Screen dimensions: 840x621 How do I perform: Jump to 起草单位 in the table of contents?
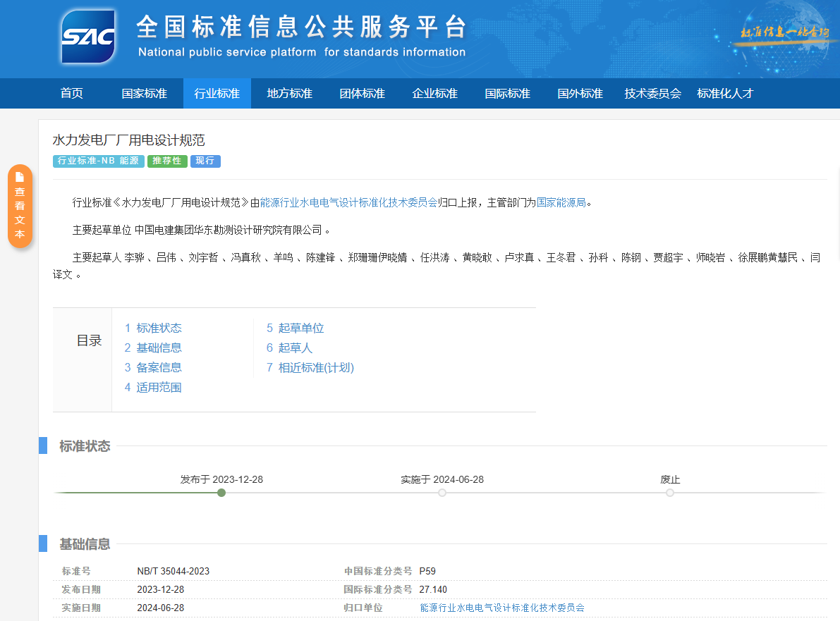click(x=300, y=328)
